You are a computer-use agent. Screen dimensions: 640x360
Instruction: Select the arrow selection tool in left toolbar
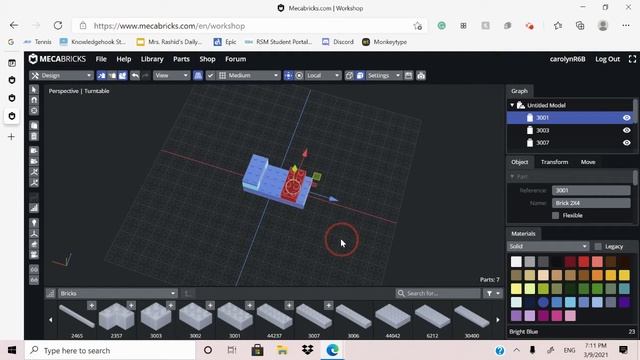34,89
